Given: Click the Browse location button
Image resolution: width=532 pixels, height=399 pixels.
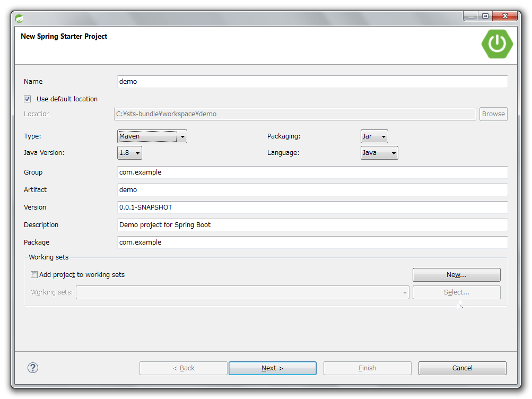Looking at the screenshot, I should (493, 114).
